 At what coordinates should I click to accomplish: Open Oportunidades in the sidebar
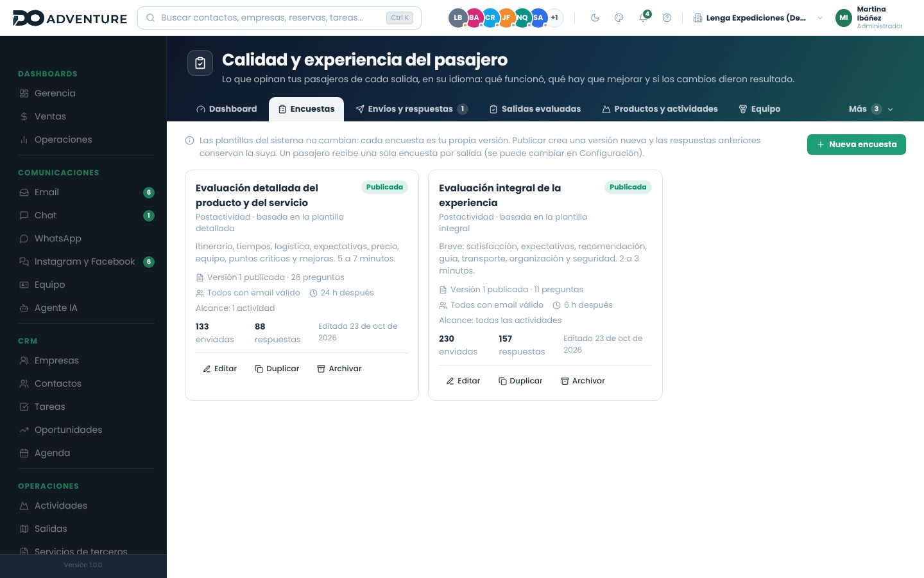(x=87, y=430)
